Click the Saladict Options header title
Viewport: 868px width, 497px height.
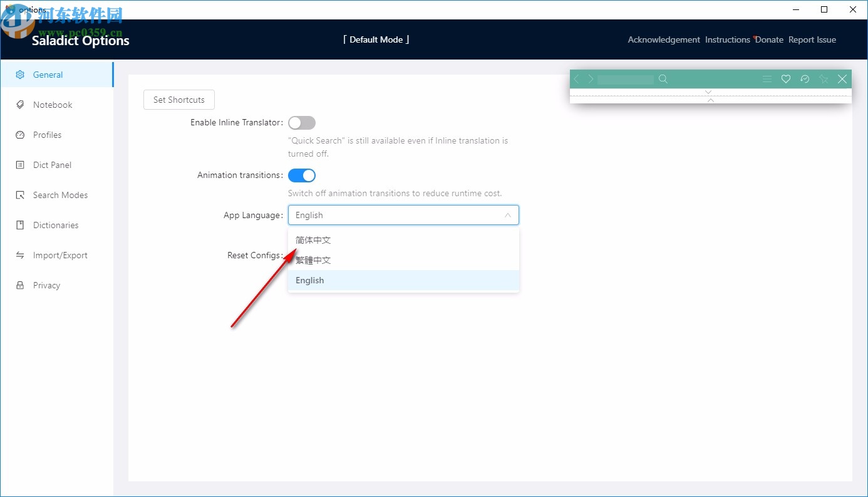click(x=81, y=41)
